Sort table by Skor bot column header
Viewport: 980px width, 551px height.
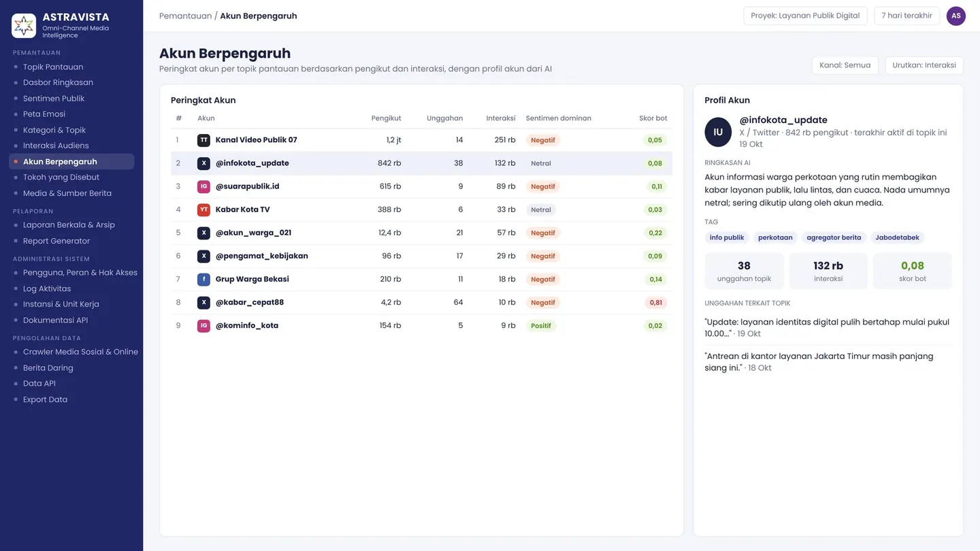tap(653, 118)
